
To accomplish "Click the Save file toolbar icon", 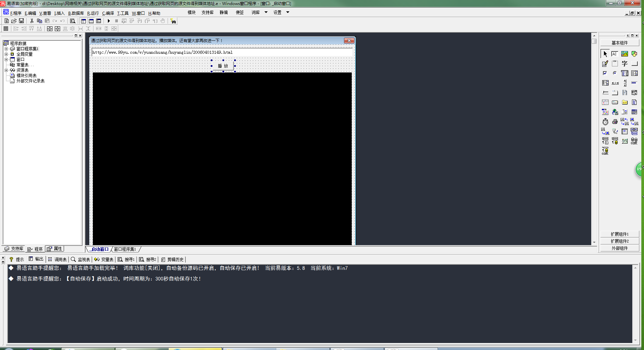I will pos(21,21).
